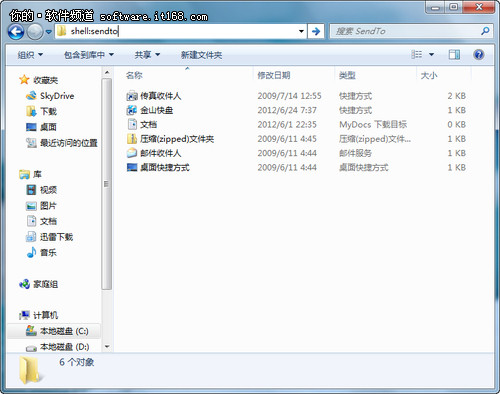The width and height of the screenshot is (500, 394).
Task: Open the 共享 menu
Action: (x=147, y=55)
